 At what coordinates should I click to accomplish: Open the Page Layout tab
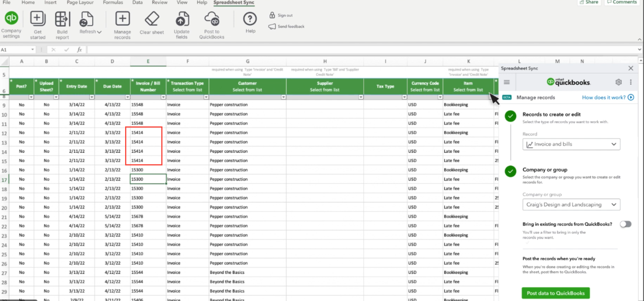[80, 2]
